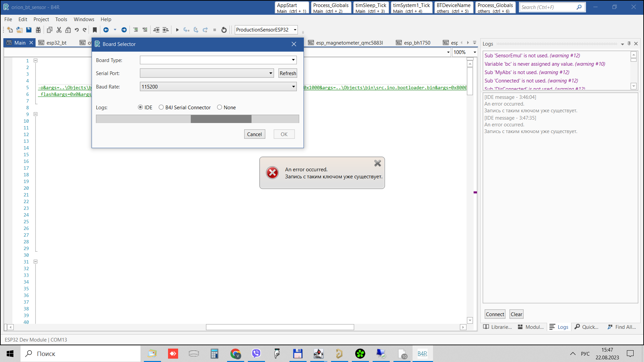Click the Copy toolbar icon
Viewport: 644px width, 362px height.
(x=50, y=30)
